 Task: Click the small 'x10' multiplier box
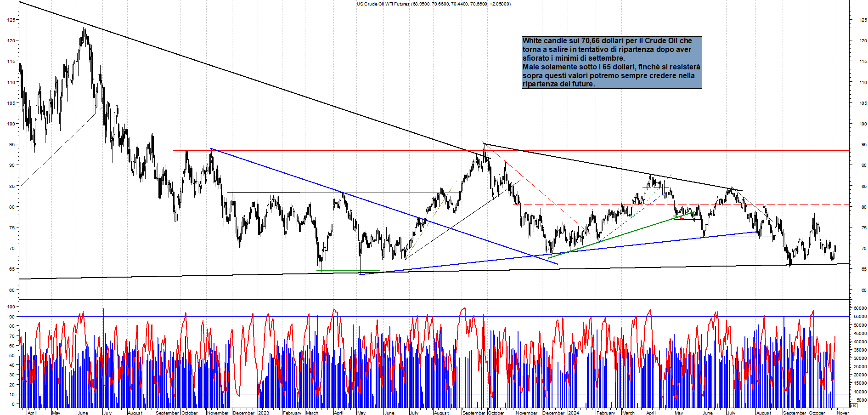(853, 406)
